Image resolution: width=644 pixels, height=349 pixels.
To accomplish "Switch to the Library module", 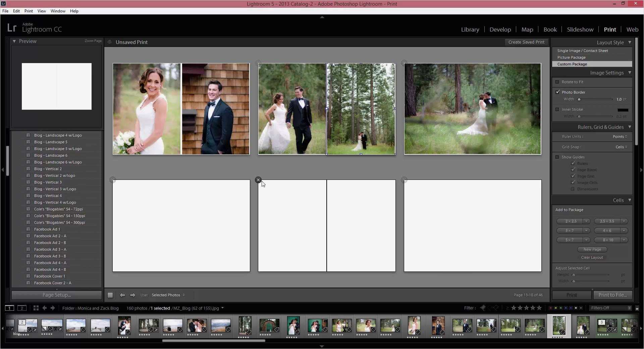I will click(x=470, y=30).
